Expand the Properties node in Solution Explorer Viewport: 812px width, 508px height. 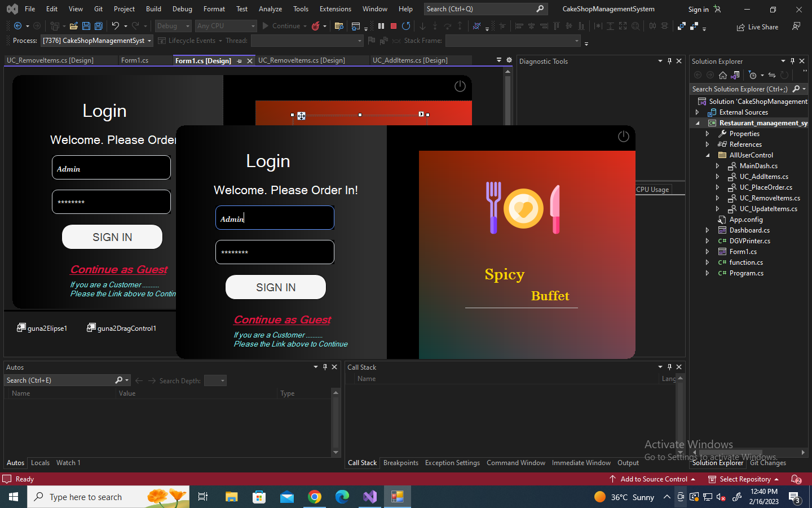tap(708, 134)
